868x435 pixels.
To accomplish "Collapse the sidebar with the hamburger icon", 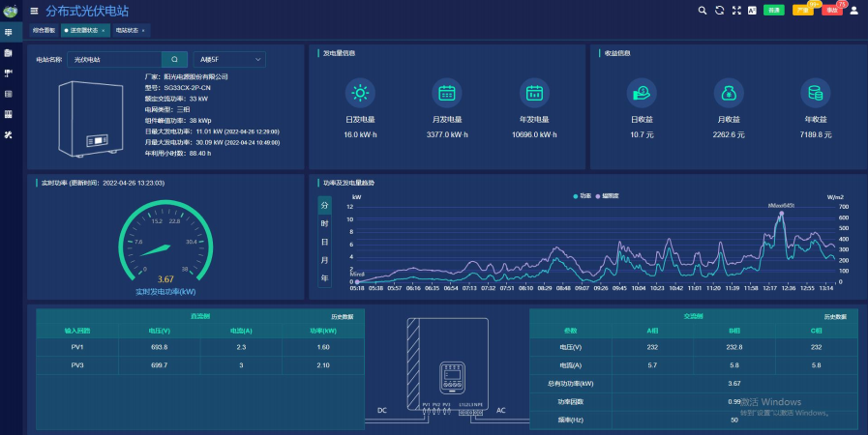I will (x=34, y=11).
